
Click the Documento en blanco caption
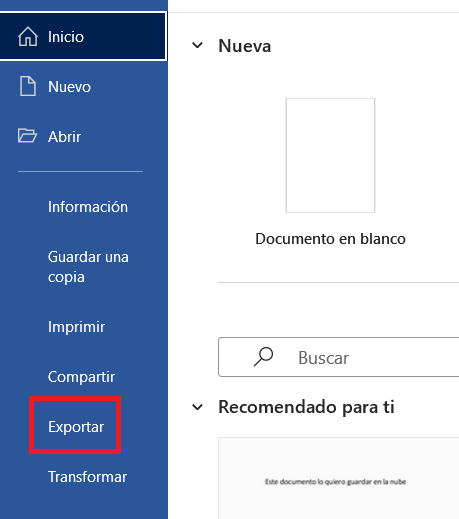pos(330,239)
